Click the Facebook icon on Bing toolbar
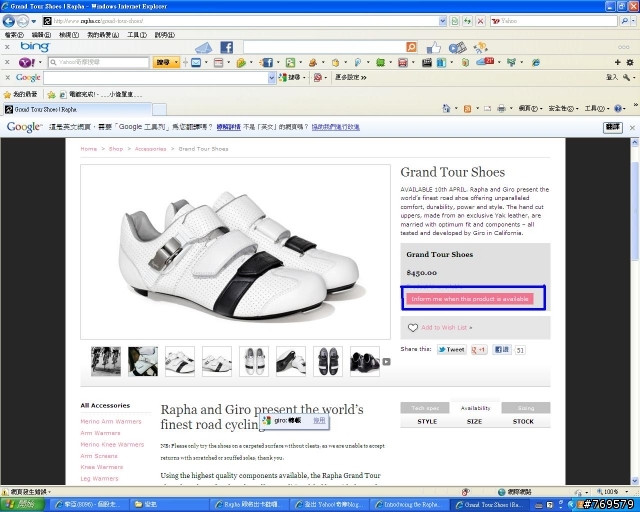 227,47
